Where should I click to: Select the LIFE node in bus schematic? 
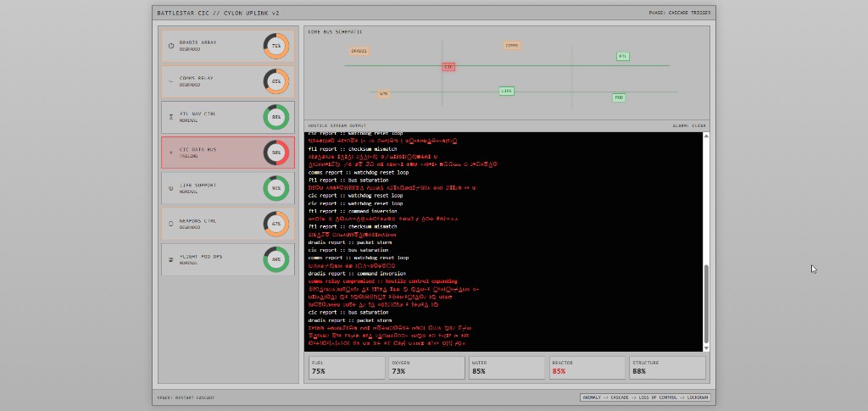(x=507, y=91)
